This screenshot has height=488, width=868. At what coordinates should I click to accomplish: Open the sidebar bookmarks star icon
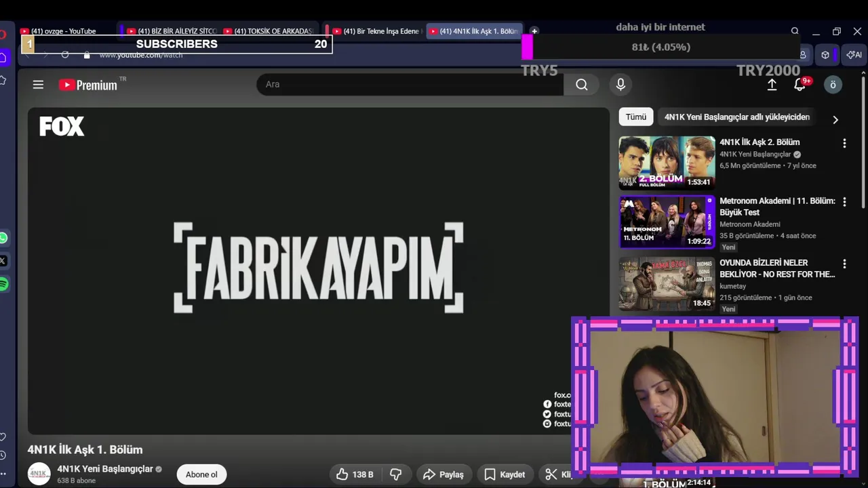[x=3, y=80]
